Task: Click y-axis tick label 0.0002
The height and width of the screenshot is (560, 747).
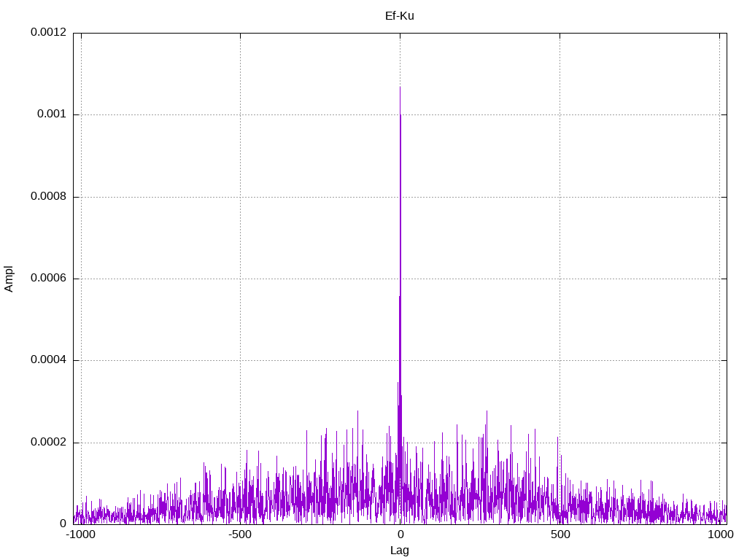Action: pos(49,442)
